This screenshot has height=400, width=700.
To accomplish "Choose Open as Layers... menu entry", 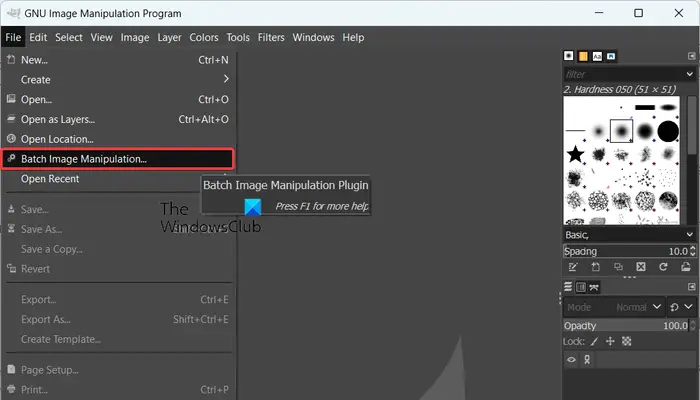I will pyautogui.click(x=118, y=119).
